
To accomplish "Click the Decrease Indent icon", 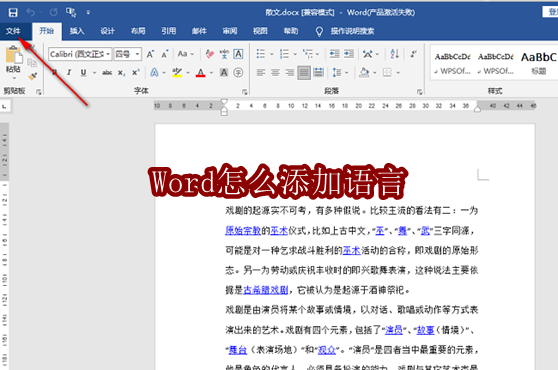I will [x=335, y=54].
